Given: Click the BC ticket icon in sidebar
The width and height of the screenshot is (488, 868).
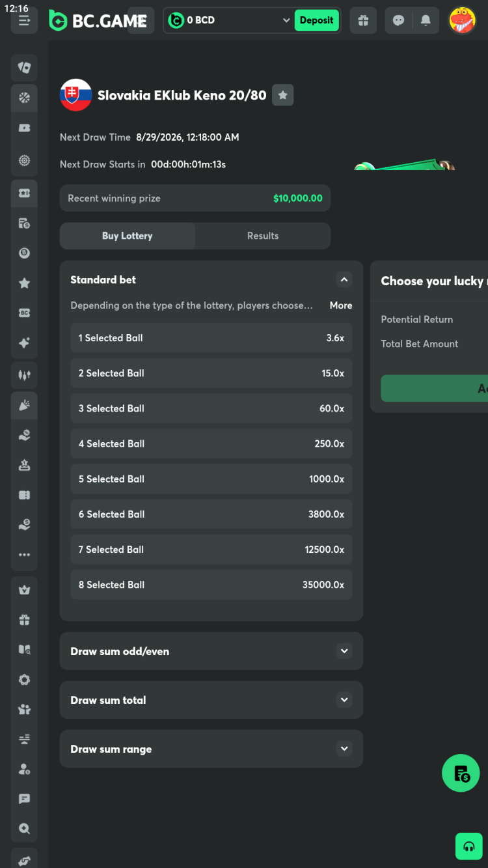Looking at the screenshot, I should coord(24,313).
